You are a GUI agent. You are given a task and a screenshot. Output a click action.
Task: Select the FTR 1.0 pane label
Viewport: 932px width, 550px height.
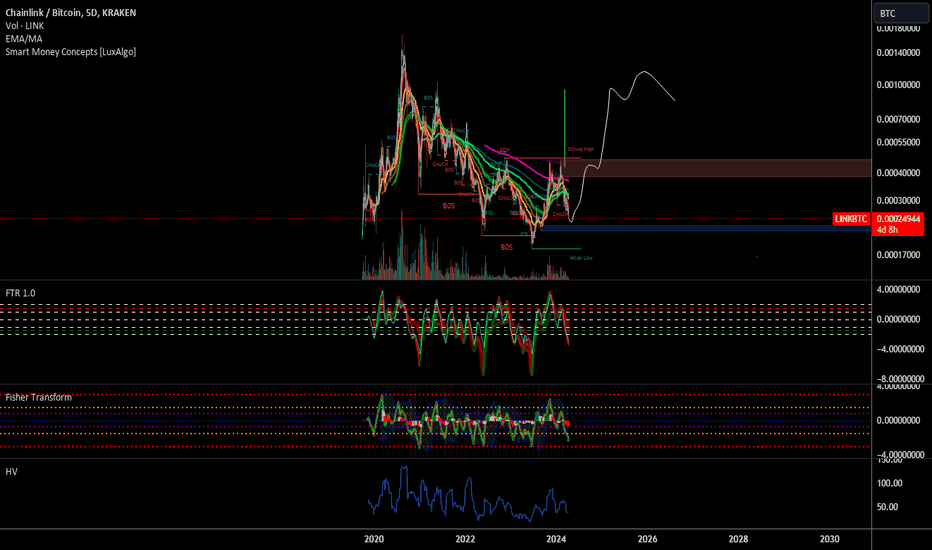coord(20,293)
